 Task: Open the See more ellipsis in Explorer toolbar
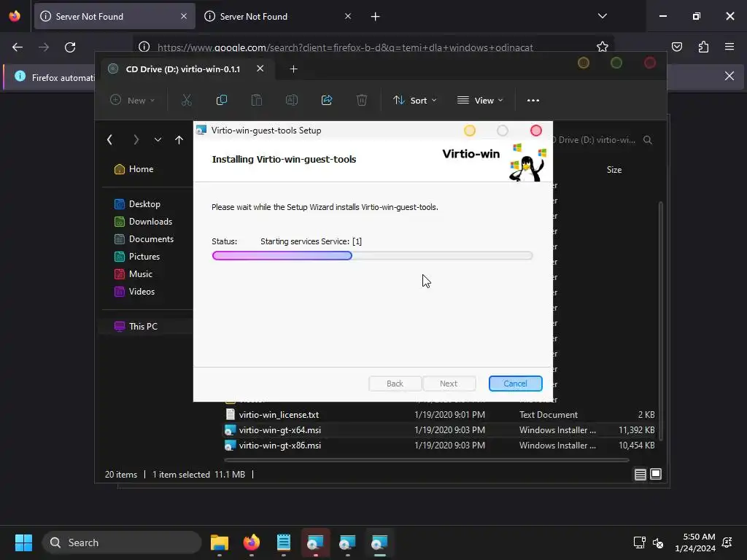533,101
